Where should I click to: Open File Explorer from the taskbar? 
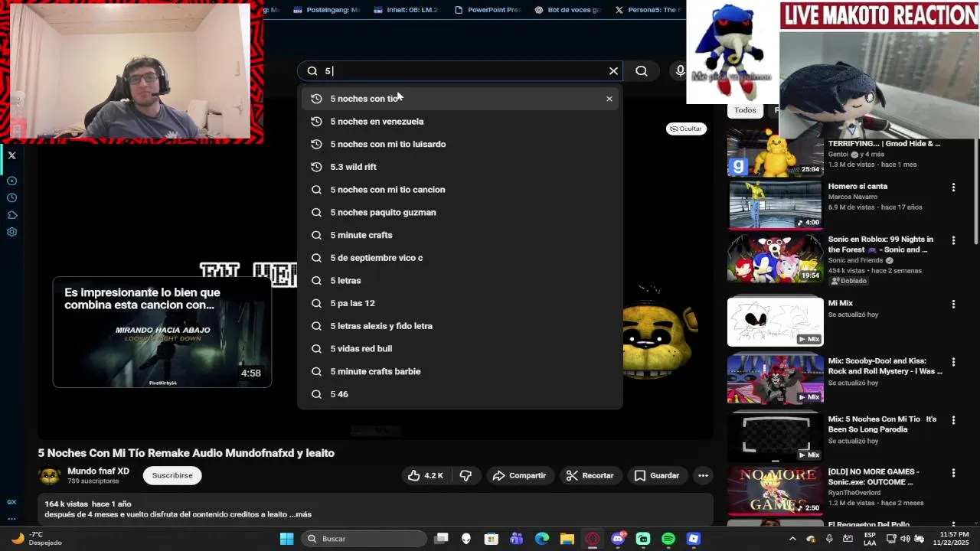[x=567, y=539]
